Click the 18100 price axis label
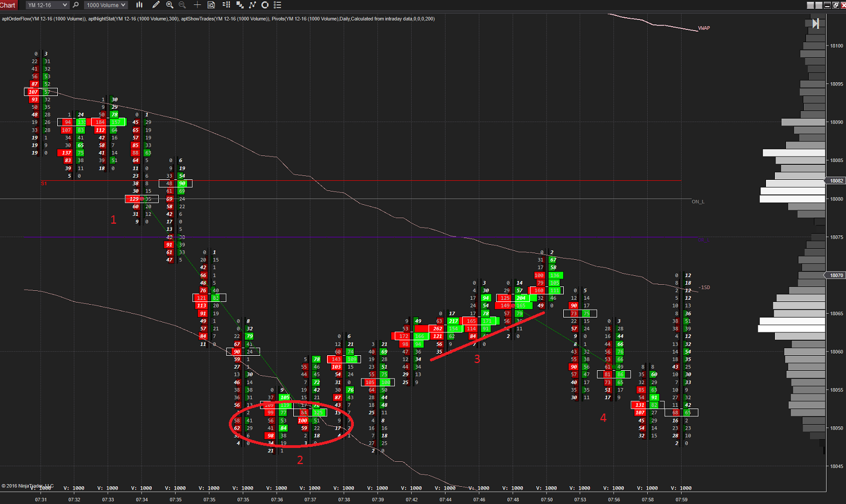The height and width of the screenshot is (504, 846). coord(837,46)
